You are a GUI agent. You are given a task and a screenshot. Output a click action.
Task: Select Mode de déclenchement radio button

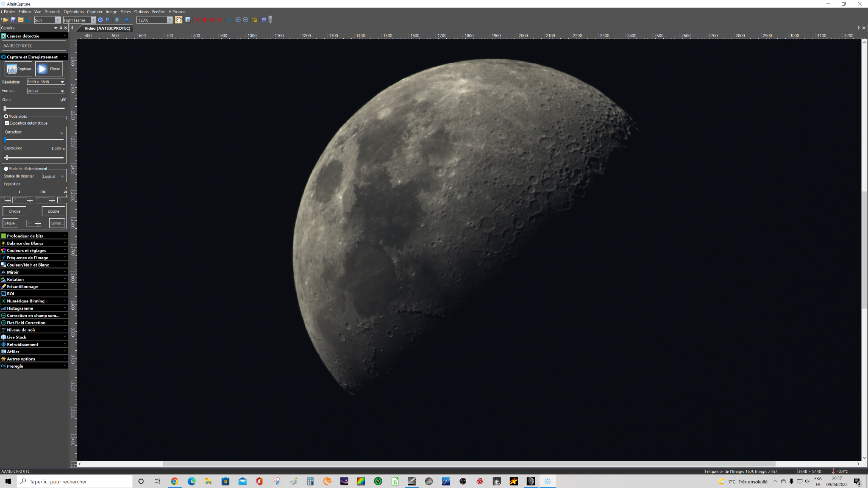6,169
